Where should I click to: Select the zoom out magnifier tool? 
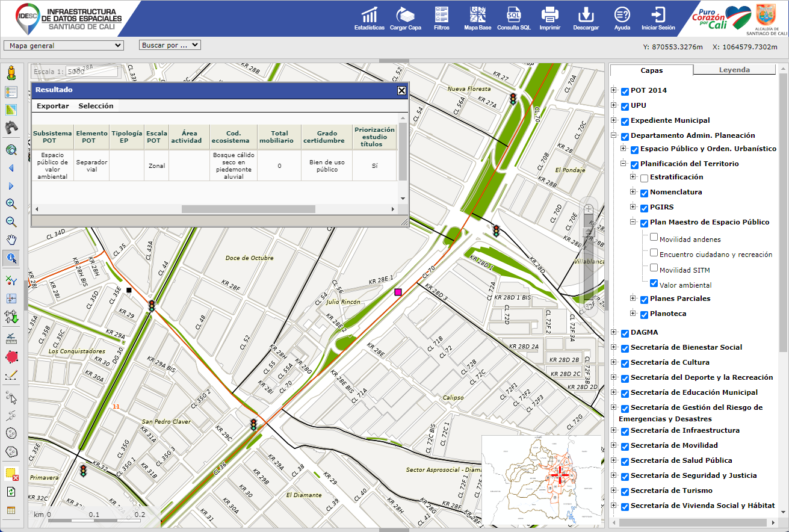click(11, 222)
